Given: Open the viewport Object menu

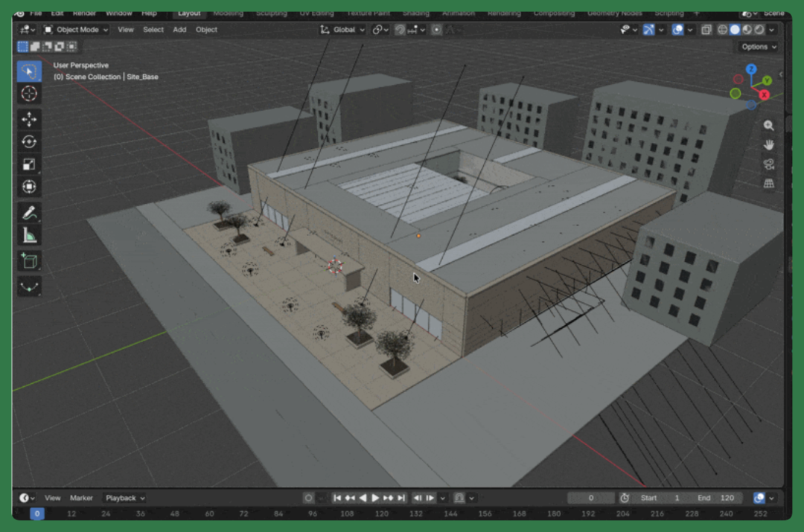Looking at the screenshot, I should (206, 30).
